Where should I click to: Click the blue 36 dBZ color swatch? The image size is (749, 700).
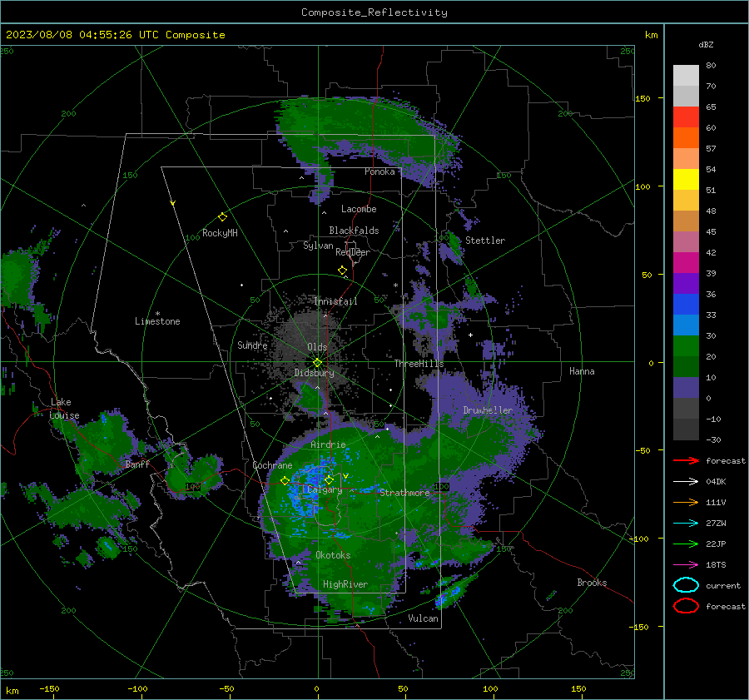pos(686,305)
